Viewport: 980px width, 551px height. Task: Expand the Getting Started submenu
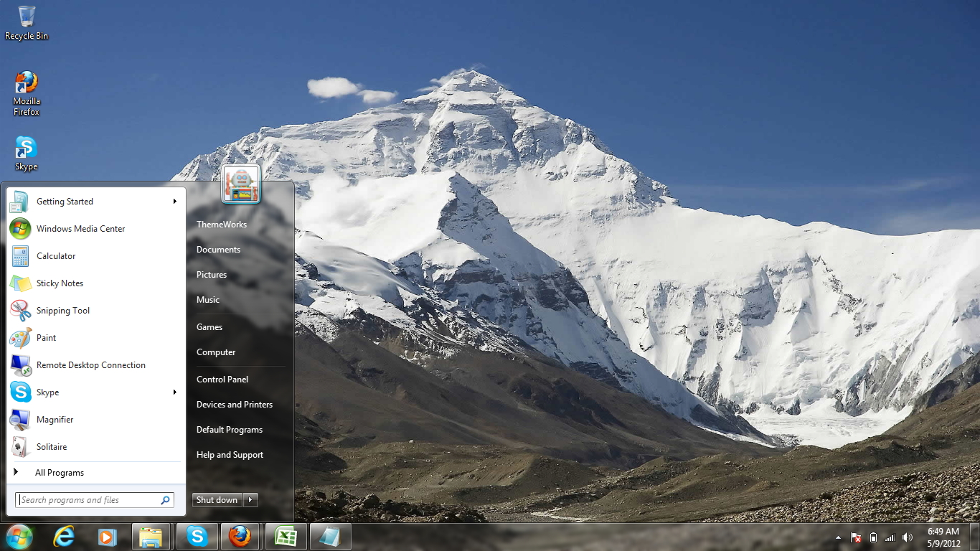[x=174, y=202]
